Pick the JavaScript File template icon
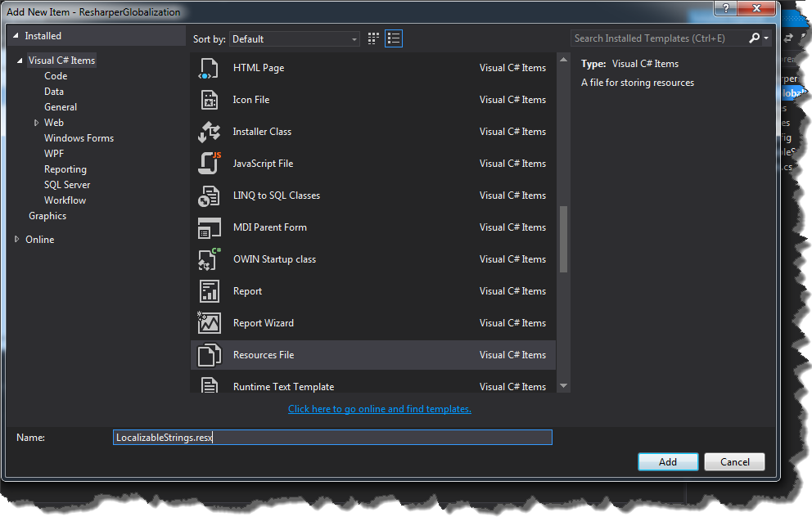This screenshot has width=812, height=517. point(210,164)
